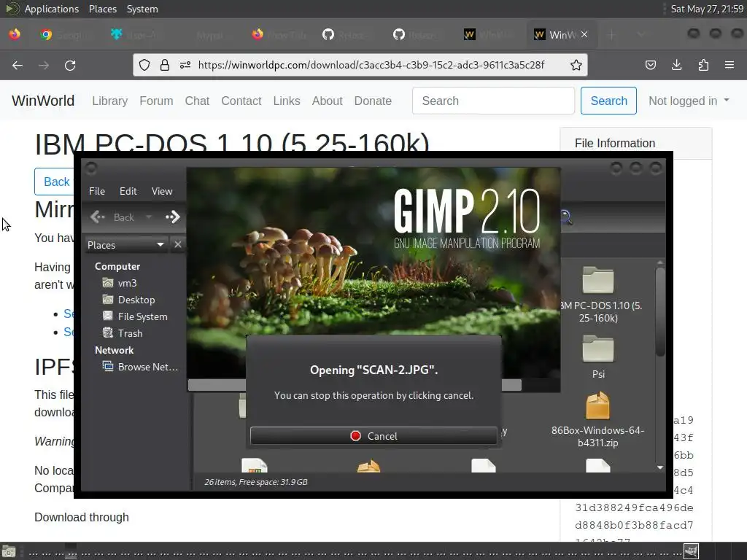Click the red stop Cancel button
Viewport: 747px width, 560px height.
tap(373, 436)
